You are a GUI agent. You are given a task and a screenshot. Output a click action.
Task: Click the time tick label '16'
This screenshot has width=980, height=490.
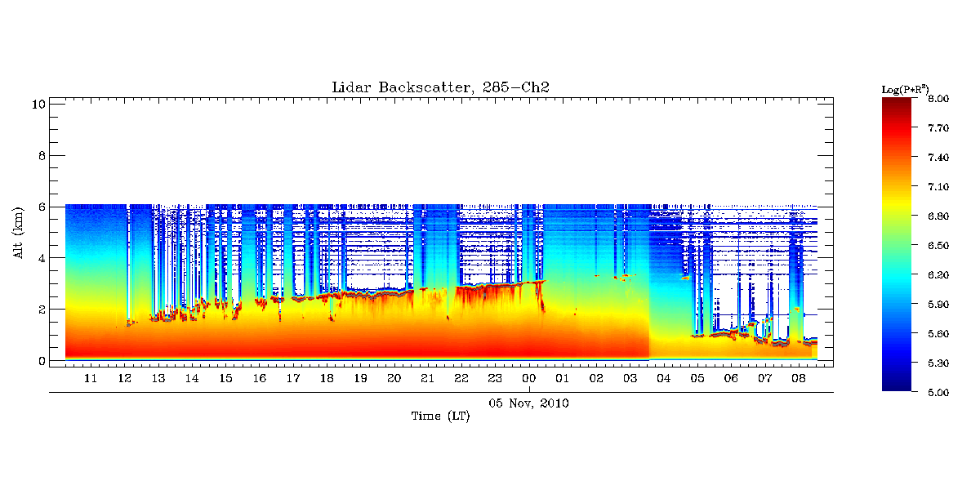tap(259, 379)
